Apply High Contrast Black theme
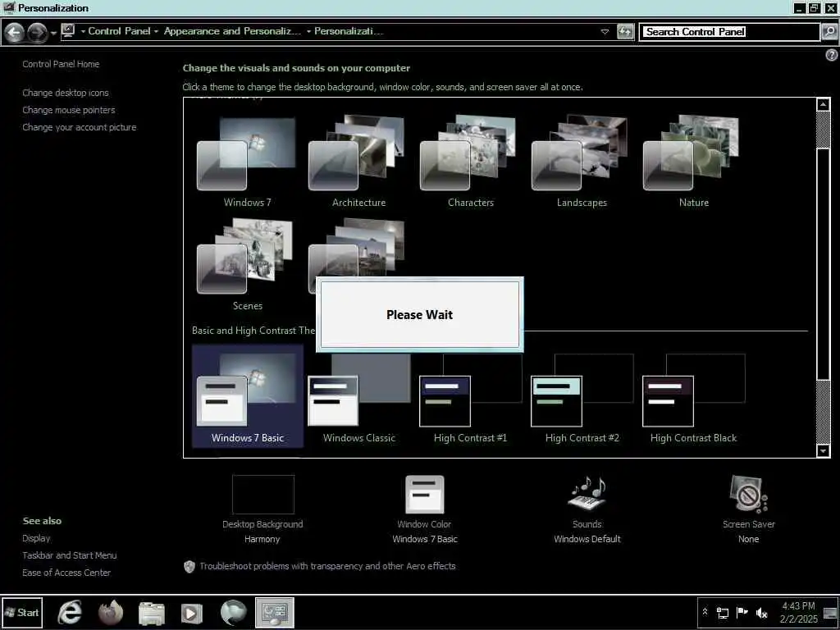The height and width of the screenshot is (630, 840). 693,398
